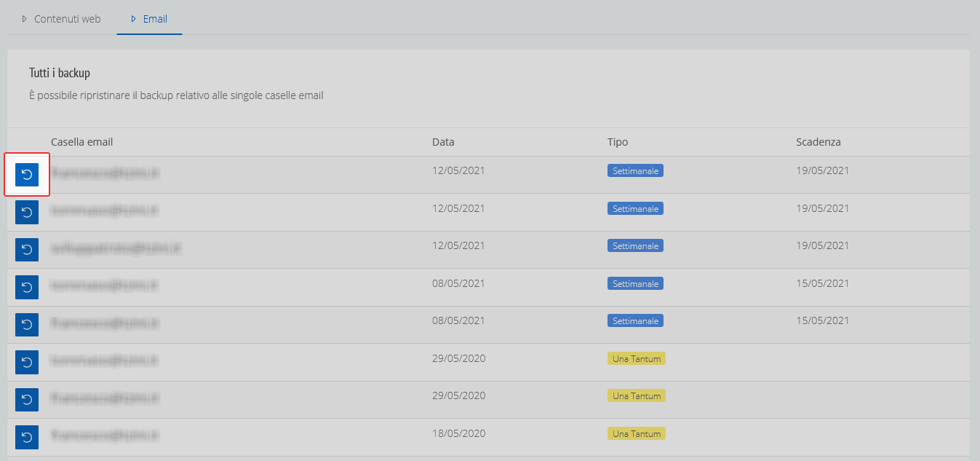980x461 pixels.
Task: Click restore icon of third 12/05/2021 row
Action: pyautogui.click(x=27, y=249)
